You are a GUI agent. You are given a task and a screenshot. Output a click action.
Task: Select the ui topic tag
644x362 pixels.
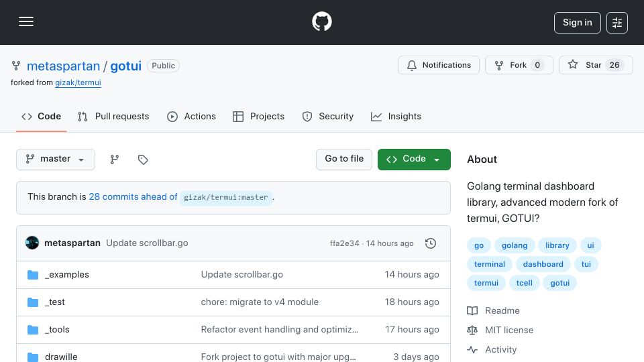[x=590, y=245]
